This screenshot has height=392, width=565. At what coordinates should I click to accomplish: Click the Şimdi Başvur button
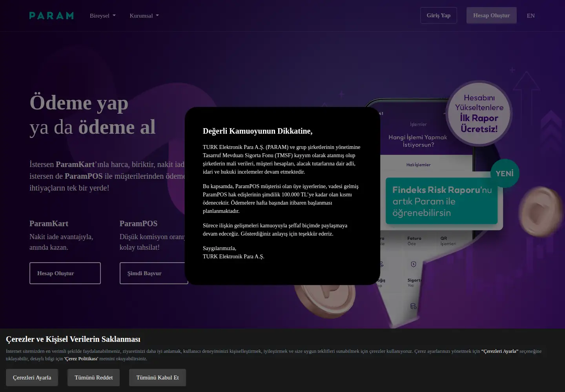(154, 273)
